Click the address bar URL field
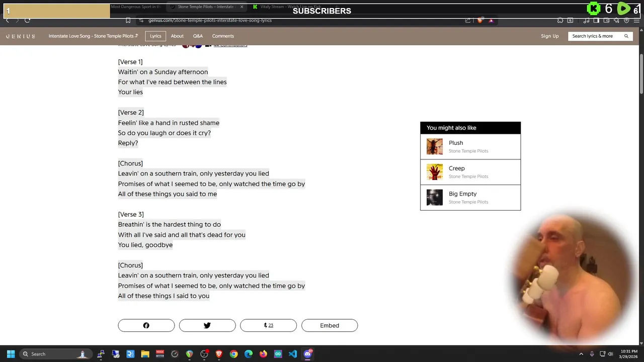The height and width of the screenshot is (362, 644). point(302,20)
